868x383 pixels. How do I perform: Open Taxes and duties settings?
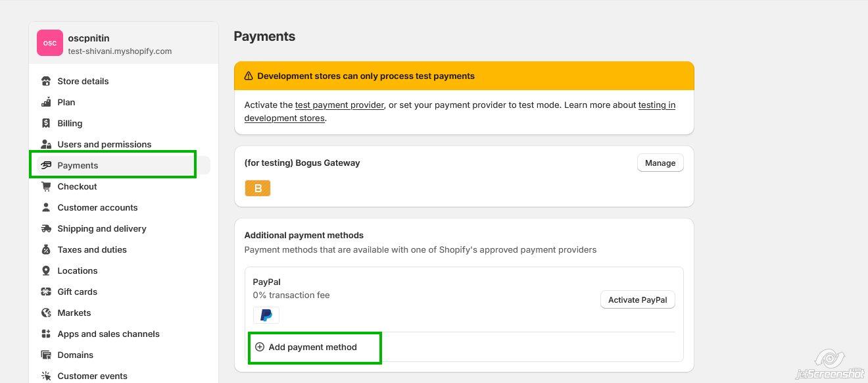pyautogui.click(x=92, y=250)
